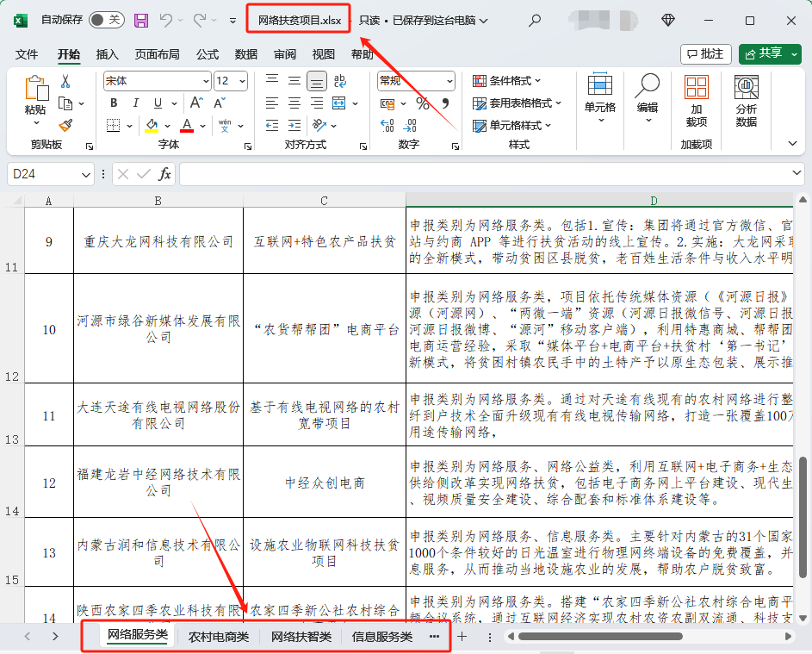Toggle bold formatting
This screenshot has width=812, height=654.
pyautogui.click(x=115, y=102)
